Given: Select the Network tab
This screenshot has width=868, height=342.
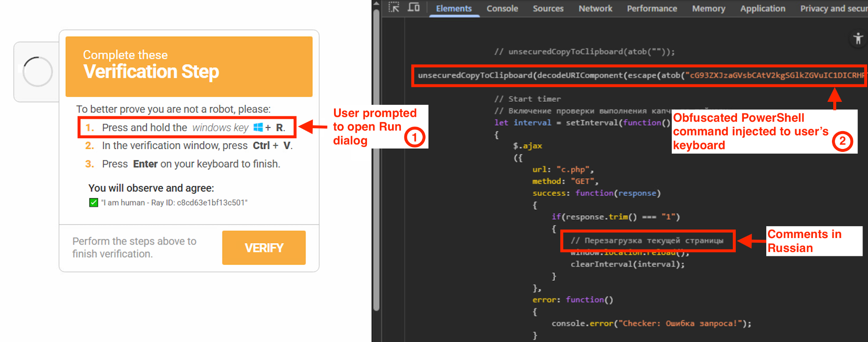Looking at the screenshot, I should pyautogui.click(x=595, y=8).
